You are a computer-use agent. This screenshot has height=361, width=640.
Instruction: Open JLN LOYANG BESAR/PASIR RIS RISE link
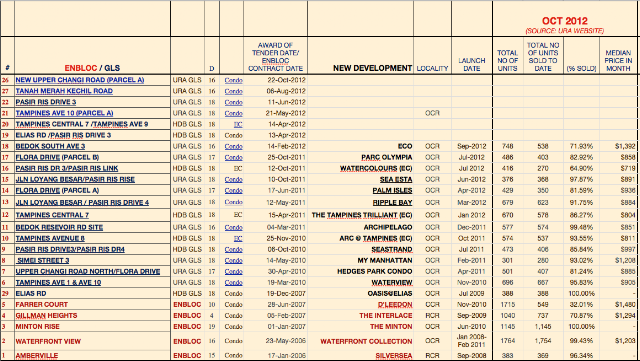pos(75,179)
